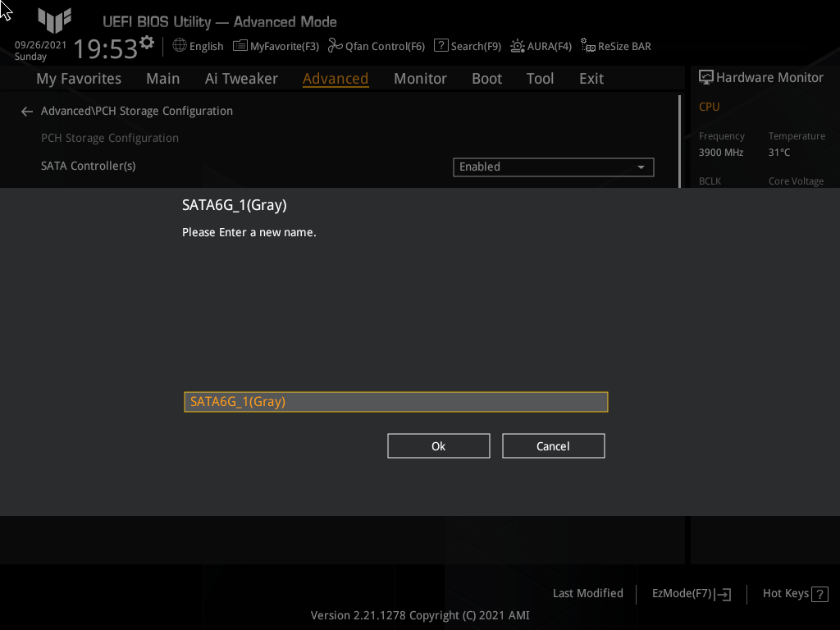Viewport: 840px width, 630px height.
Task: Open Hardware Monitor panel
Action: coord(760,76)
